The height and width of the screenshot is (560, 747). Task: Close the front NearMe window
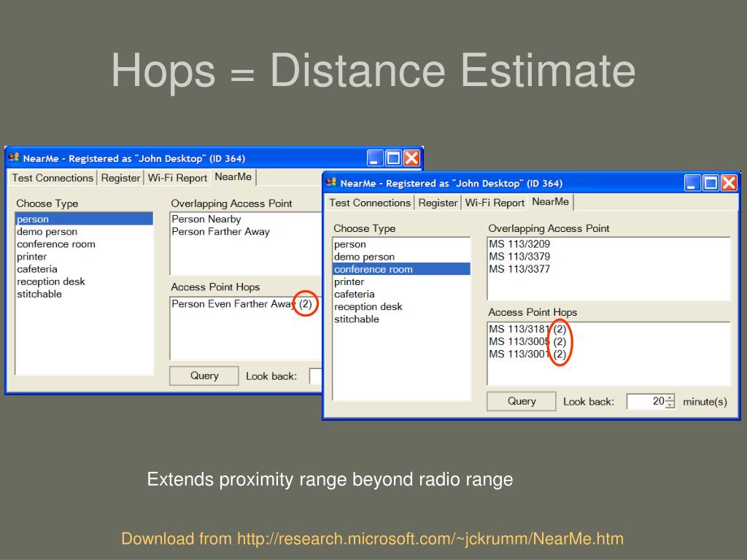(729, 183)
